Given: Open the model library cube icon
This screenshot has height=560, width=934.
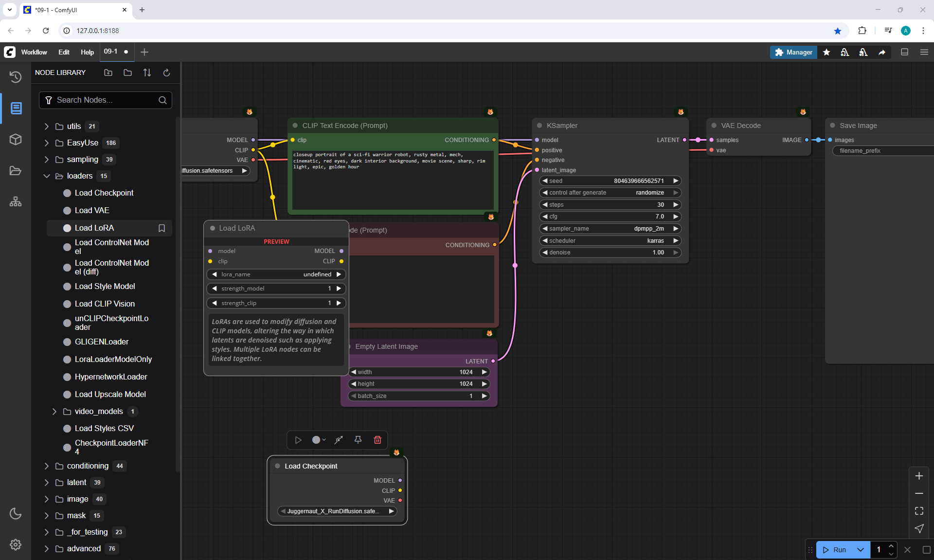Looking at the screenshot, I should pyautogui.click(x=16, y=140).
